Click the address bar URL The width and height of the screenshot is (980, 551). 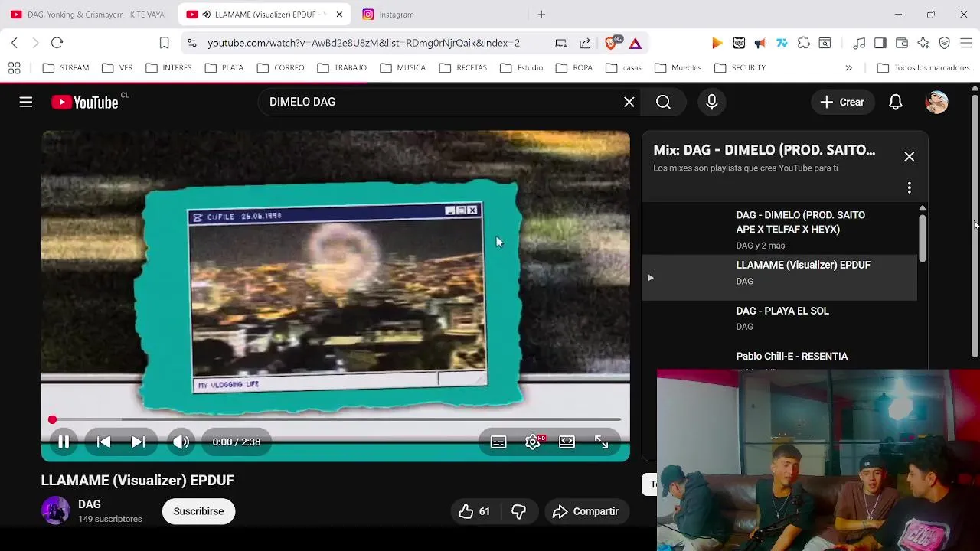point(364,43)
